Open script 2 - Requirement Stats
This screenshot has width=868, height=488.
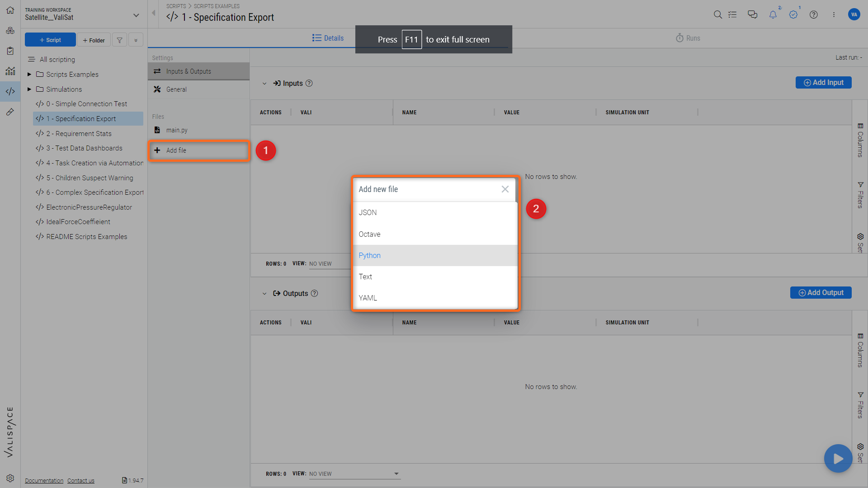tap(79, 134)
